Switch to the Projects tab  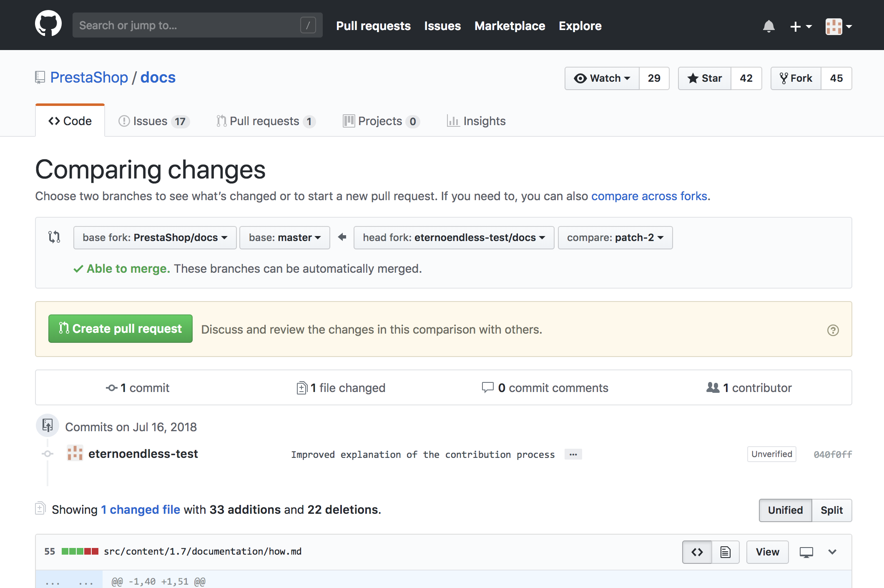point(381,121)
